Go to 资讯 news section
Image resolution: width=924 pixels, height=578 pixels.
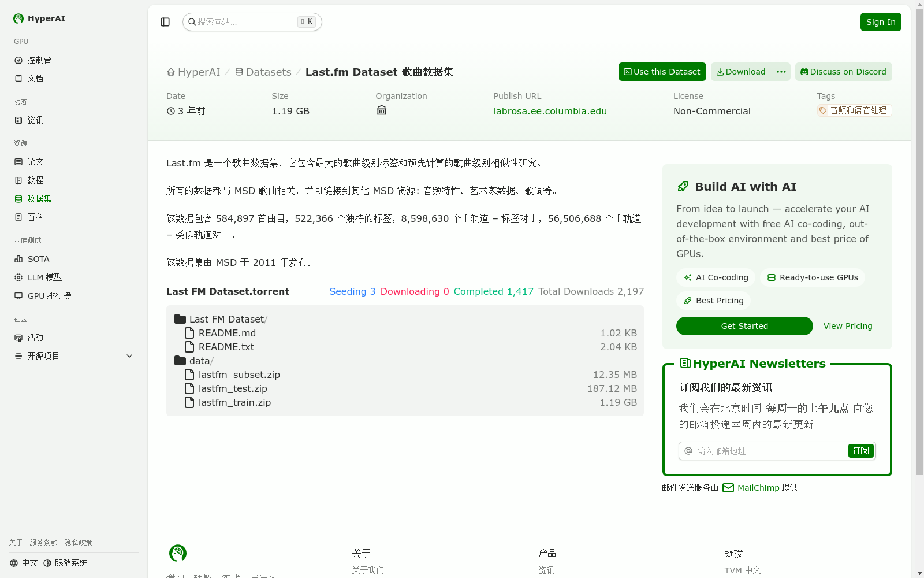coord(73,120)
